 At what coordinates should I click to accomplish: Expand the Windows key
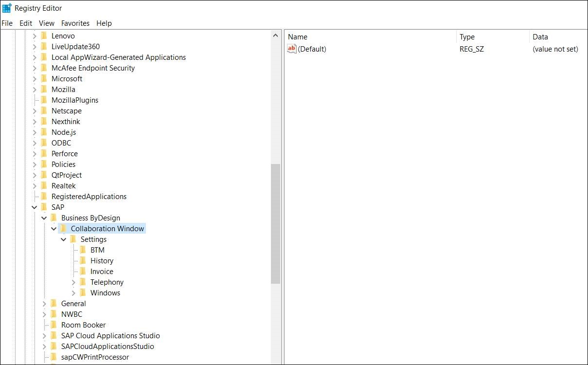pyautogui.click(x=73, y=292)
